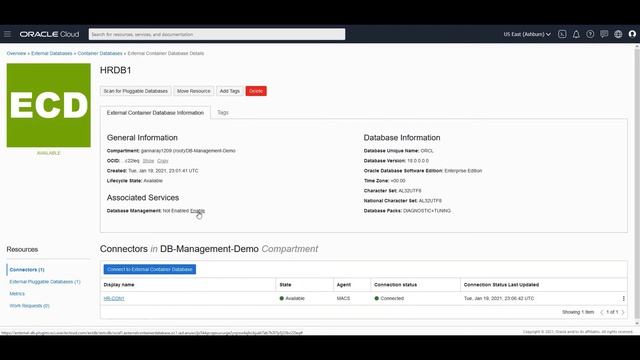Open Metrics in Resources list

click(17, 293)
